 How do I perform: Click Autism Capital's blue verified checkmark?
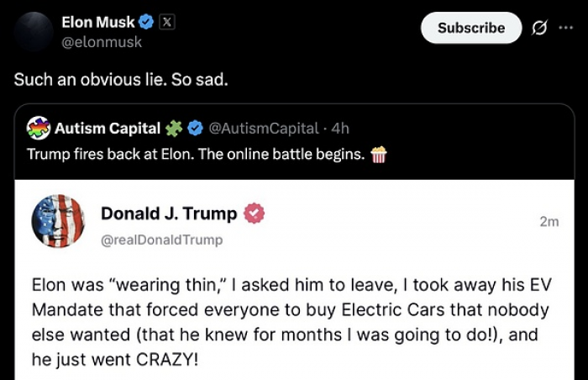[194, 129]
